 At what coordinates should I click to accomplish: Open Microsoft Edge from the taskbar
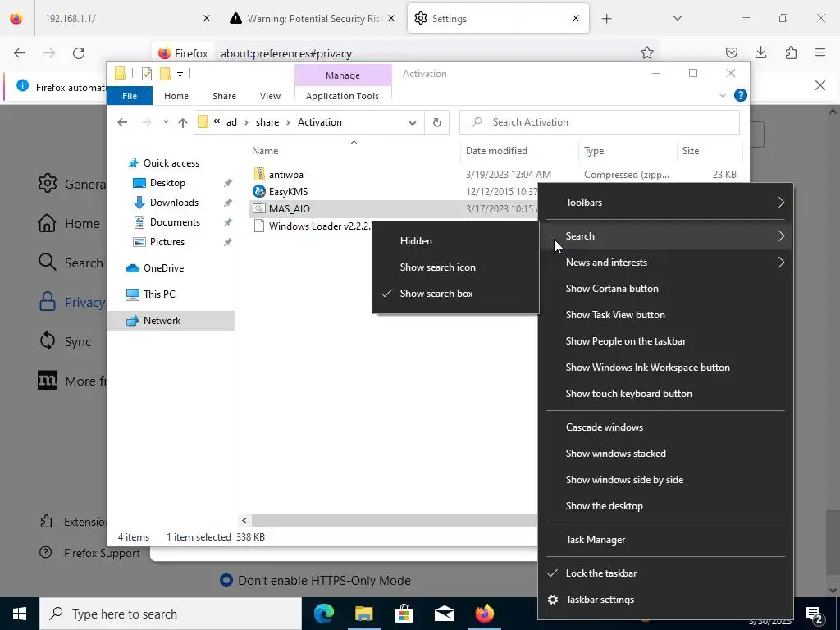tap(323, 614)
